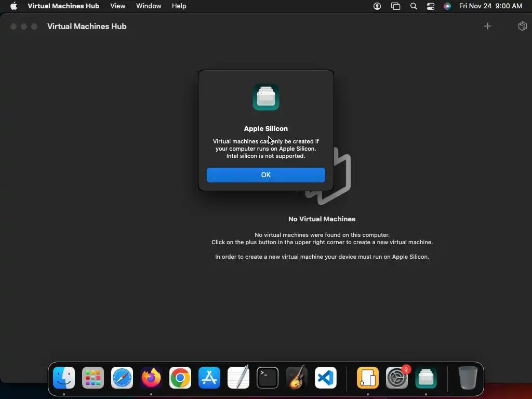Open the Apple menu
This screenshot has width=532, height=399.
pyautogui.click(x=14, y=6)
